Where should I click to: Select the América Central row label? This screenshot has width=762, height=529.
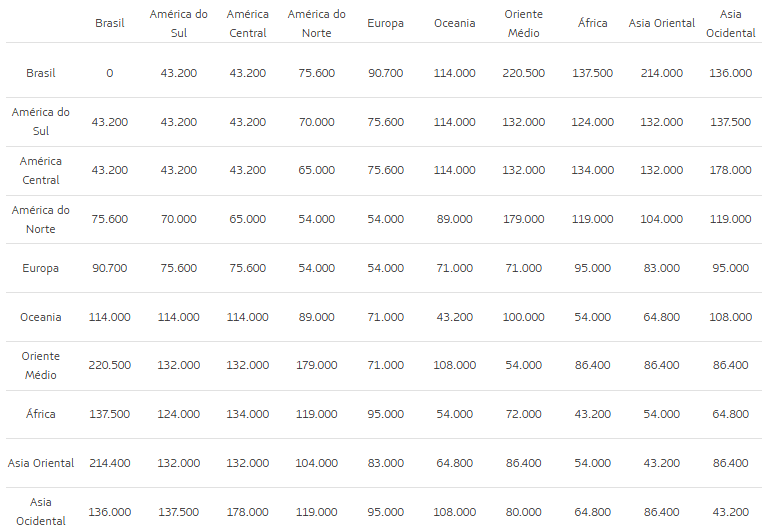click(41, 171)
